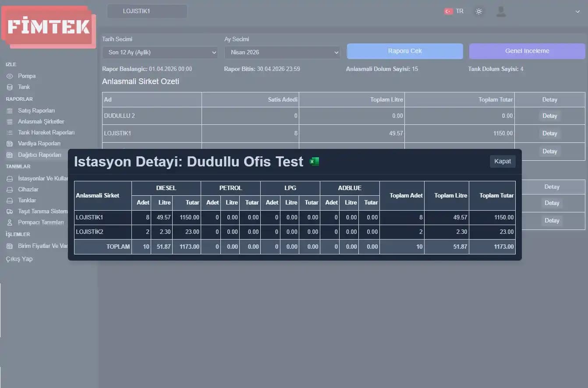Expand the top-right account chevron menu
Screen dimensions: 588x388
click(x=577, y=12)
